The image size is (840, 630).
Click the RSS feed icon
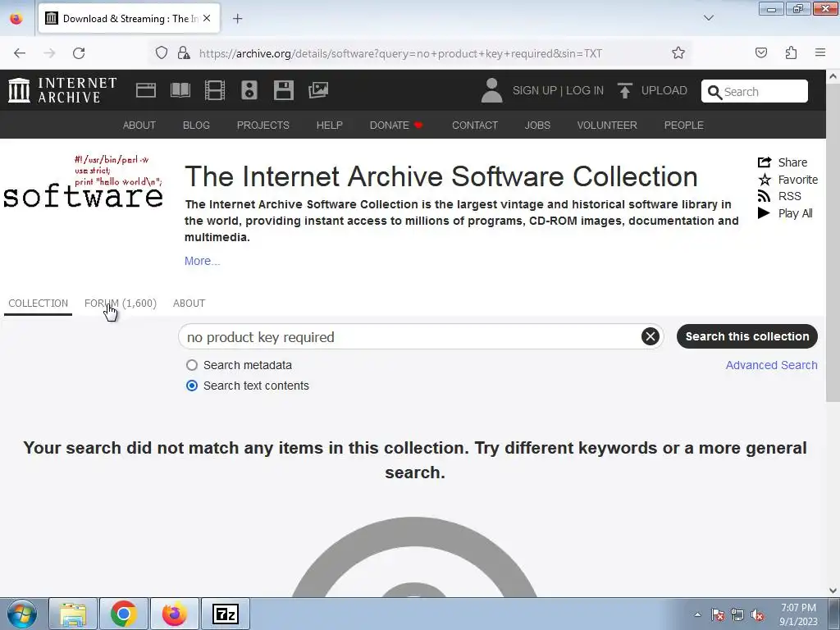pyautogui.click(x=764, y=196)
